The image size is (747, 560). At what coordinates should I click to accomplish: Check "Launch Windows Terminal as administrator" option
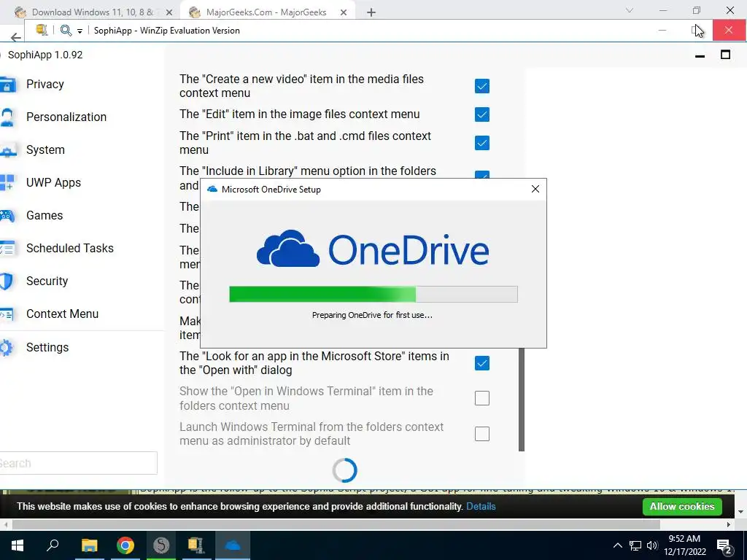[x=482, y=434]
